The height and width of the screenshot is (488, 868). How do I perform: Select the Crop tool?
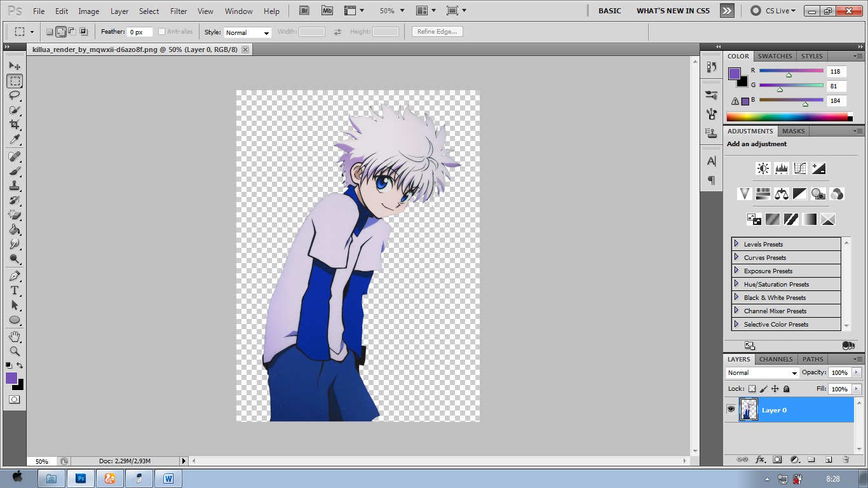point(15,125)
